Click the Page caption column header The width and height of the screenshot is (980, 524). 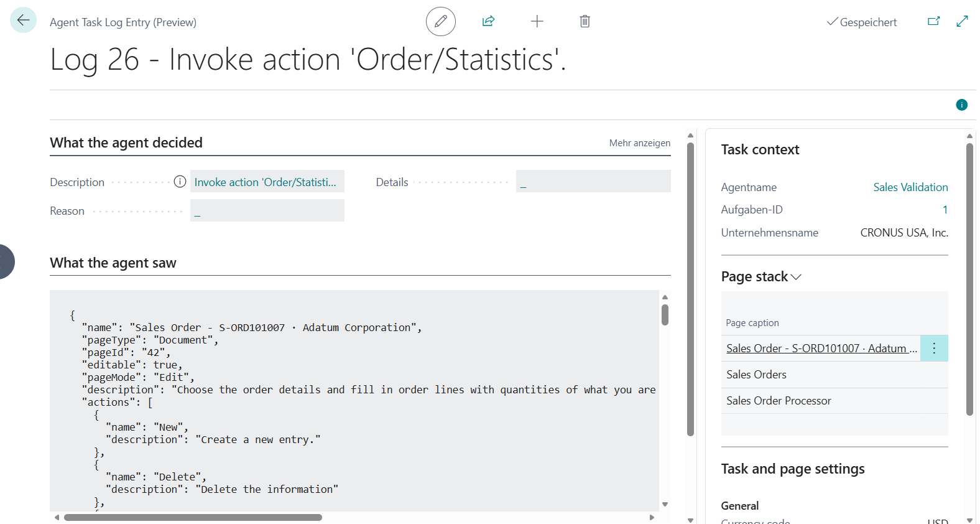tap(752, 323)
